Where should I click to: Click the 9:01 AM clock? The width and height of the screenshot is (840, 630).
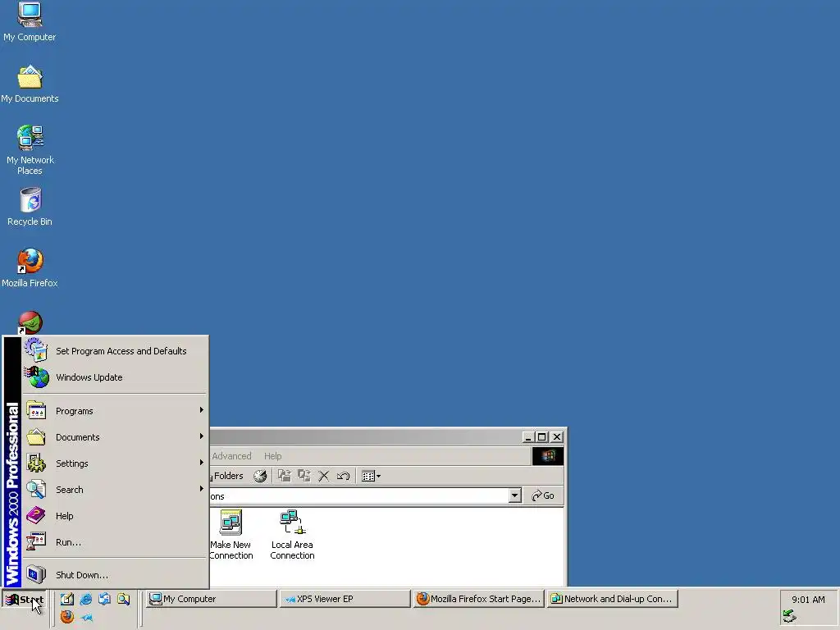point(808,600)
